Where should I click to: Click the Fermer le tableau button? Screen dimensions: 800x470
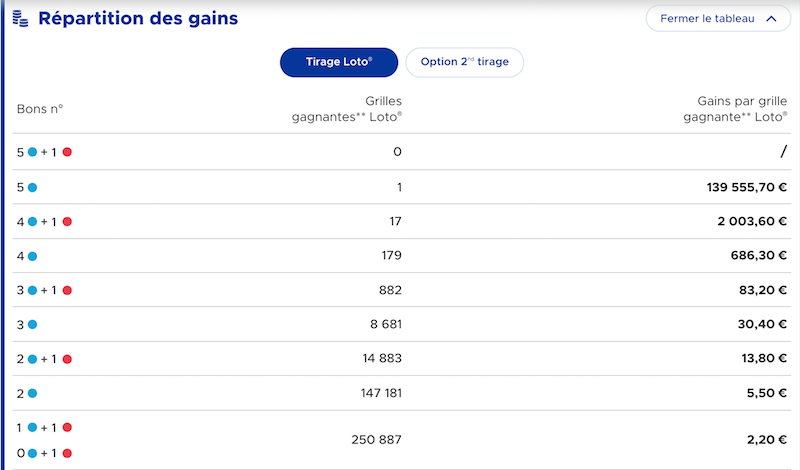[x=718, y=18]
